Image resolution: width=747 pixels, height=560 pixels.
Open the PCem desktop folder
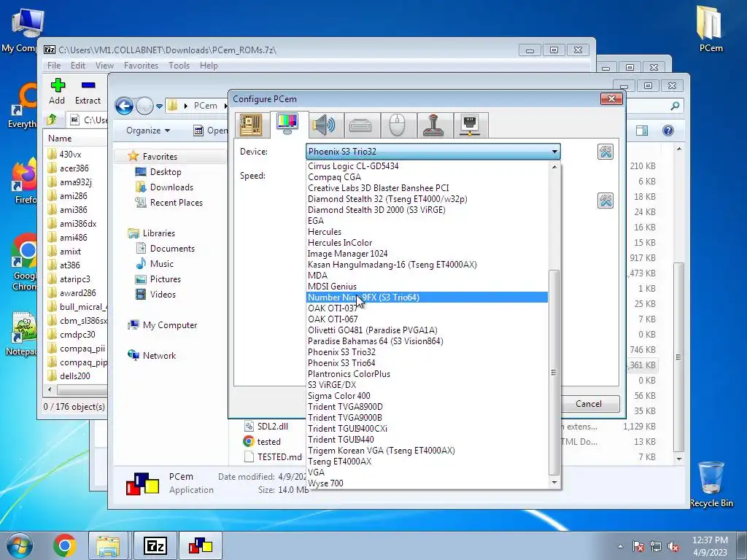point(710,28)
